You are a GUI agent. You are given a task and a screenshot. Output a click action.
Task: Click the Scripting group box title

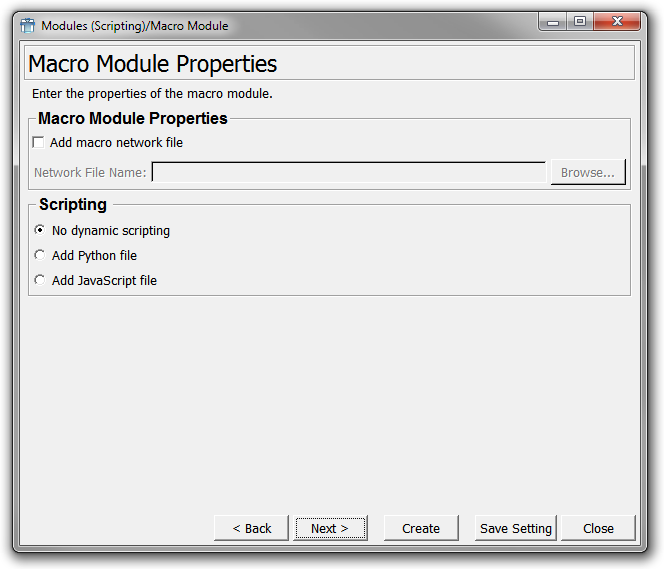73,204
